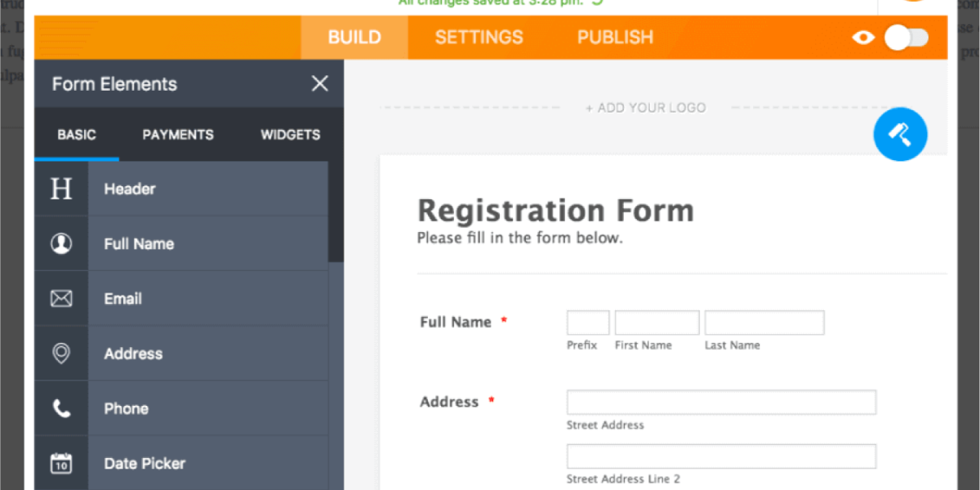Click the Email envelope icon
The width and height of the screenshot is (980, 490).
coord(61,299)
